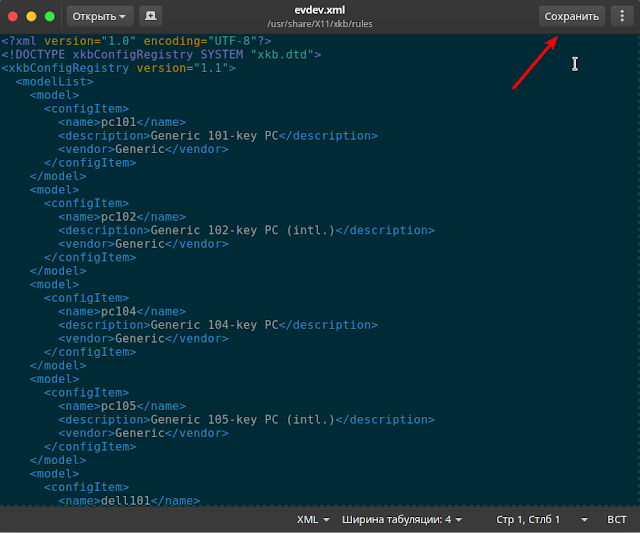Click the Стр 1, Стлб 1 position indicator
This screenshot has height=533, width=640.
pos(528,520)
